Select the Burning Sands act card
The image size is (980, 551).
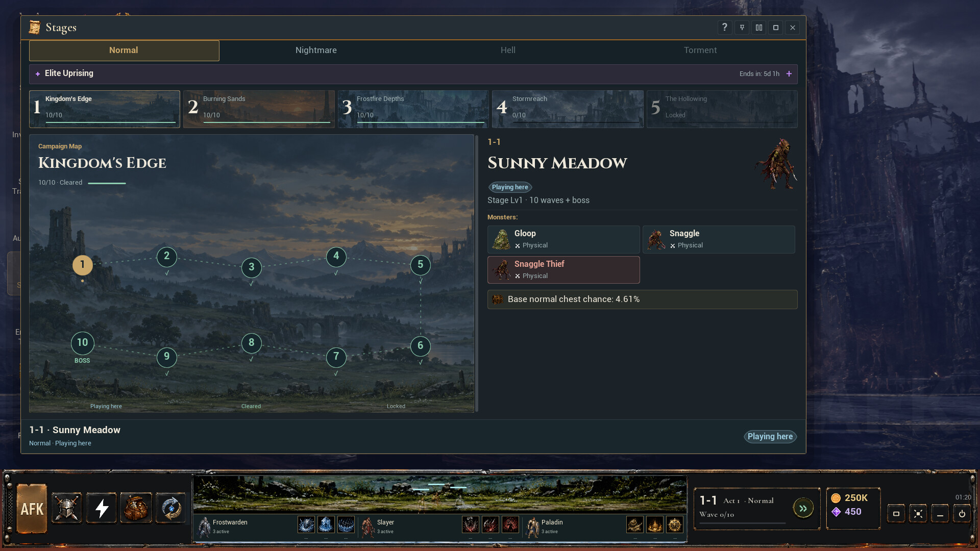pos(259,109)
